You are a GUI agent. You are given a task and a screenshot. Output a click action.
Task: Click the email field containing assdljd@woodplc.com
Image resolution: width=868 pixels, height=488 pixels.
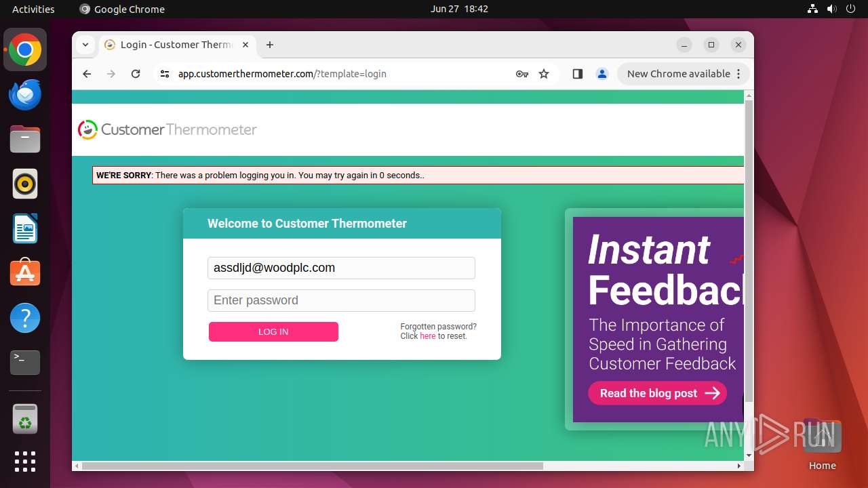[341, 268]
